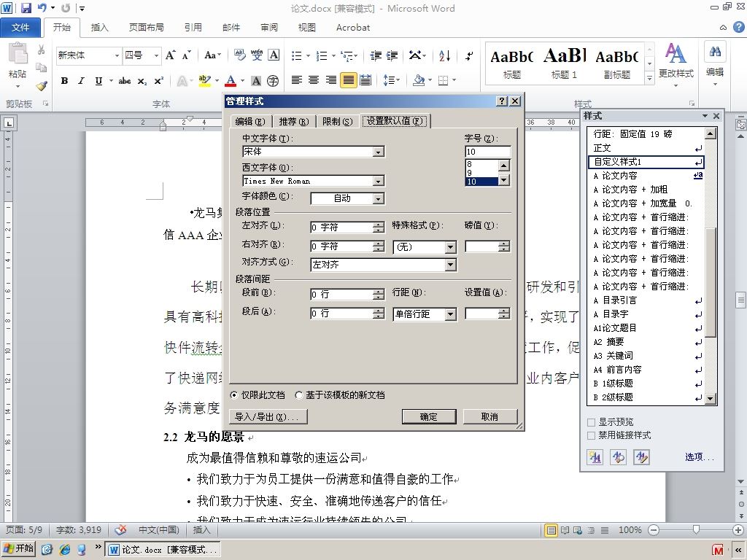The width and height of the screenshot is (747, 560).
Task: Increase indent in paragraph group
Action: coord(392,55)
